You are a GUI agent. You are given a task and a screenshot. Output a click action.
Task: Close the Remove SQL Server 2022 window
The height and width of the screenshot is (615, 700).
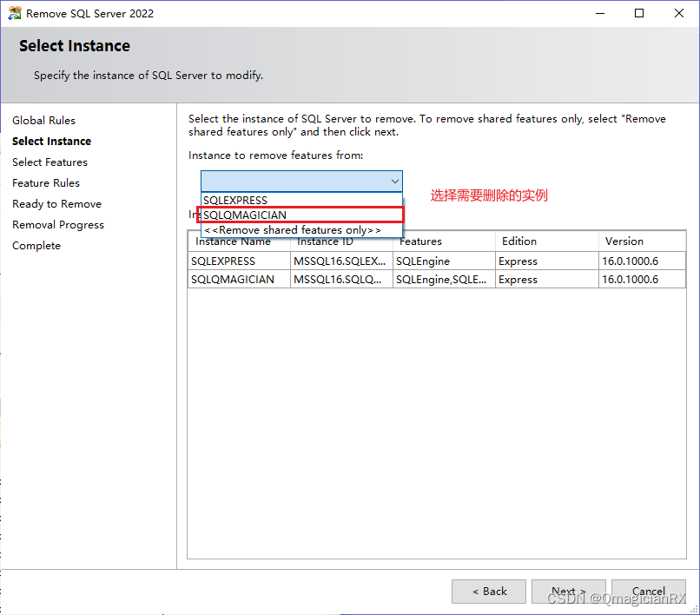tap(679, 13)
